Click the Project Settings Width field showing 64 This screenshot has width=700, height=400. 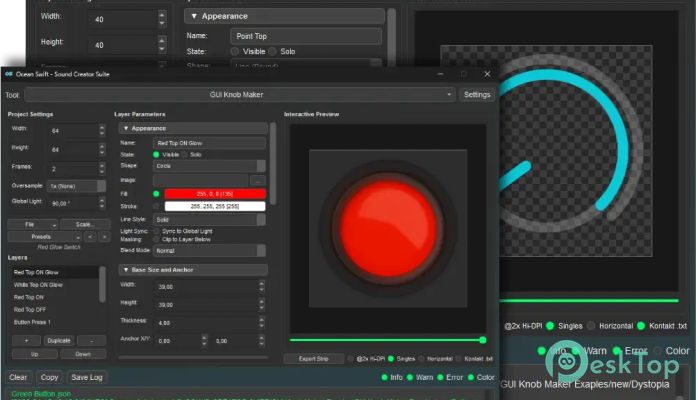pyautogui.click(x=73, y=131)
